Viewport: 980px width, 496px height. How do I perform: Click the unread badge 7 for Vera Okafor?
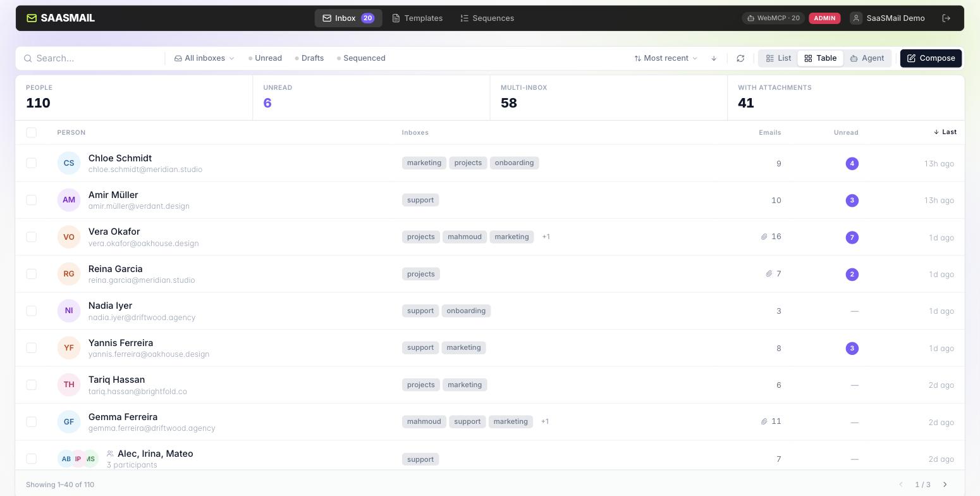pos(852,238)
